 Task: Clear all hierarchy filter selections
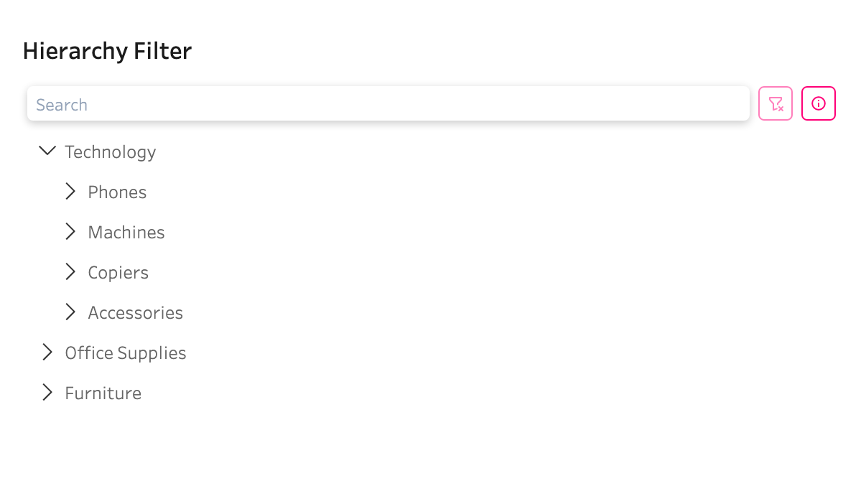click(776, 103)
